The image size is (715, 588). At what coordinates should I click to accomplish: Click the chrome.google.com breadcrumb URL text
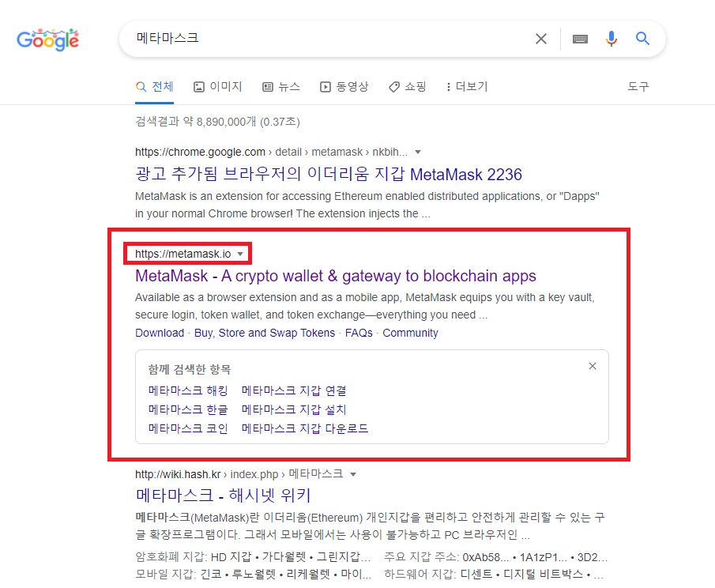(x=271, y=152)
